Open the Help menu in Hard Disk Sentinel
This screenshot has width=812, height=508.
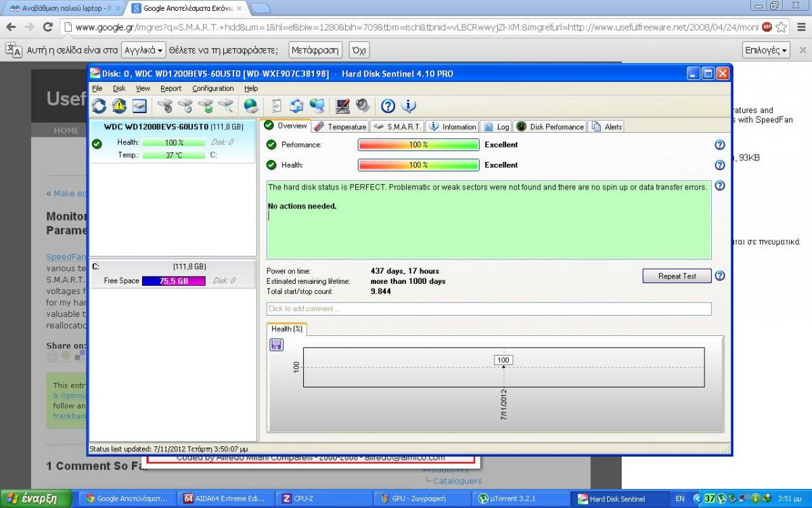coord(251,89)
